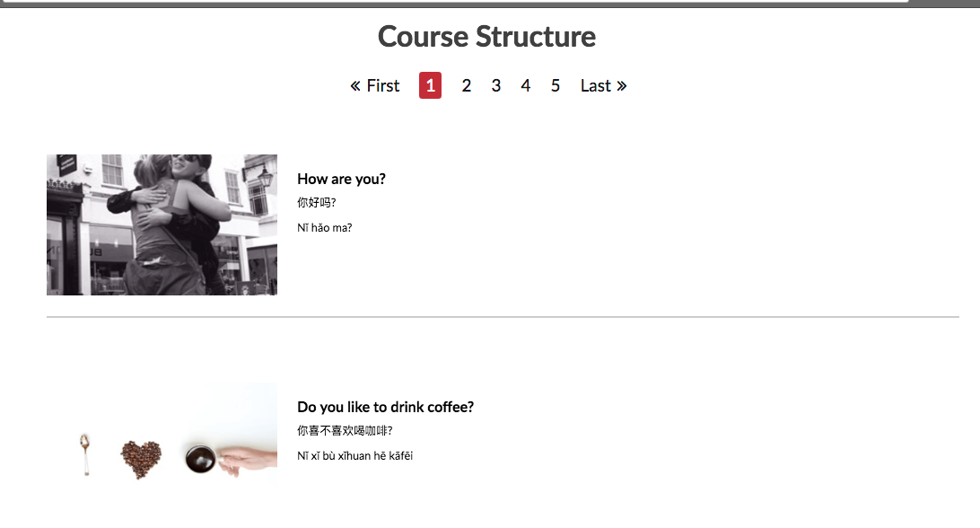Jump to page 3
Image resolution: width=980 pixels, height=528 pixels.
tap(495, 85)
